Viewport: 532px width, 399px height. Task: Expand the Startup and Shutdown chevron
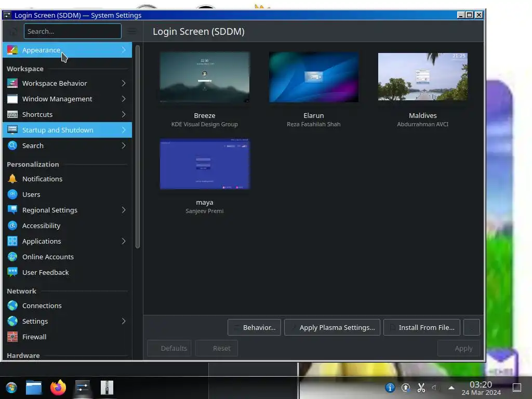124,130
